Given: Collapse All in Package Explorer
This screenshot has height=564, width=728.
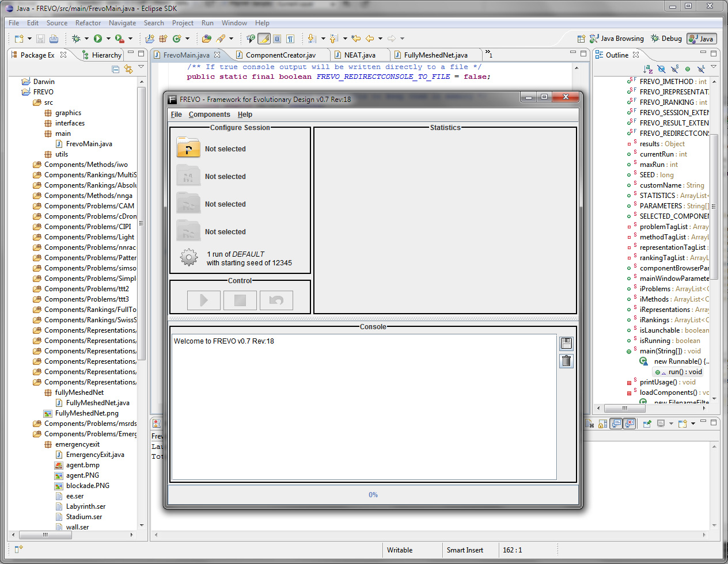Looking at the screenshot, I should (115, 69).
